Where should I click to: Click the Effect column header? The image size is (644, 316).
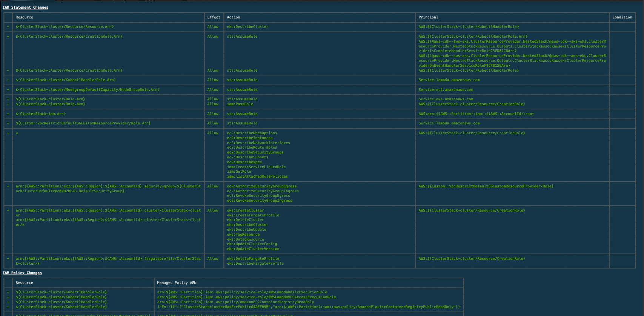click(214, 17)
